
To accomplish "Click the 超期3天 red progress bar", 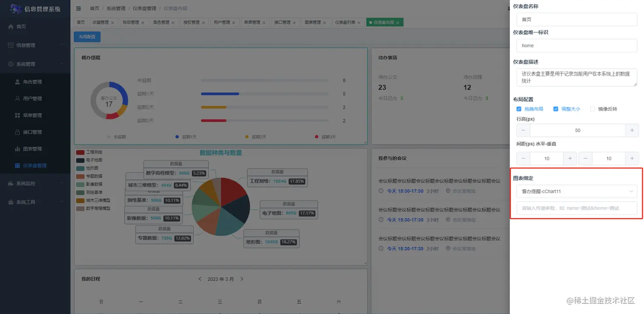I will click(x=213, y=121).
